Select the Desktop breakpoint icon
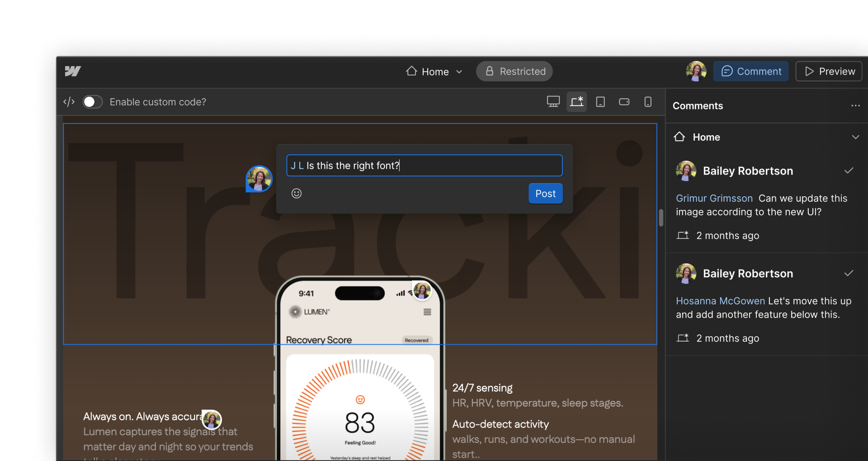 [x=553, y=102]
